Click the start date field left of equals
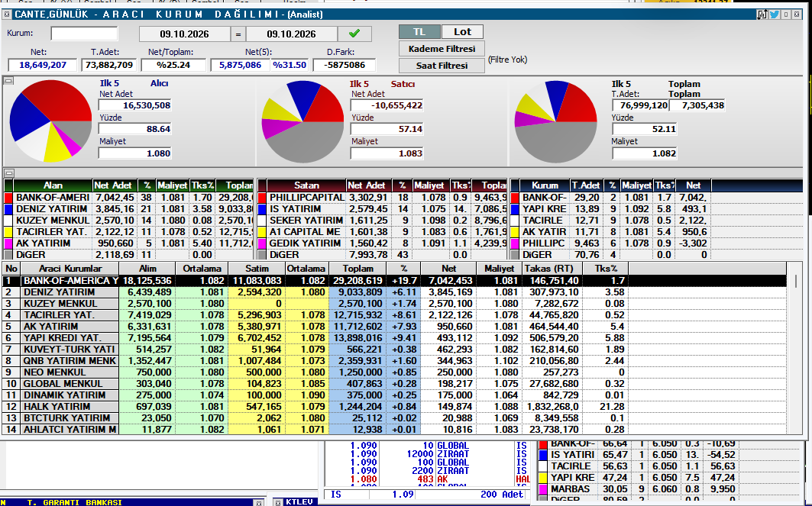Viewport: 812px width, 506px height. 184,34
